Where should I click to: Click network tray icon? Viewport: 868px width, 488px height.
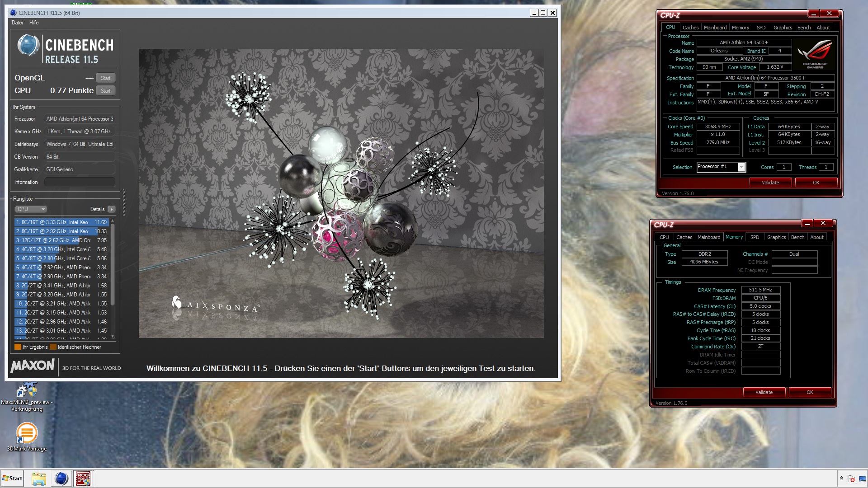862,479
